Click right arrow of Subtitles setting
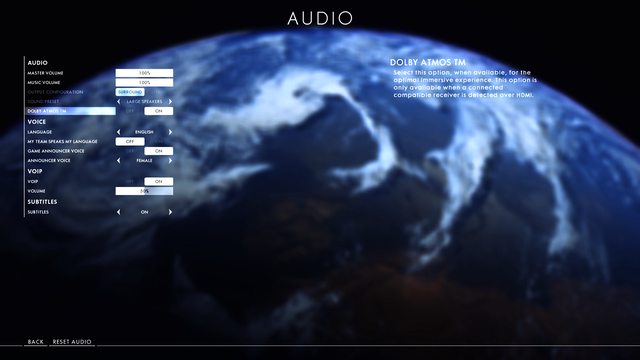Screen dimensions: 640x360 tap(170, 212)
